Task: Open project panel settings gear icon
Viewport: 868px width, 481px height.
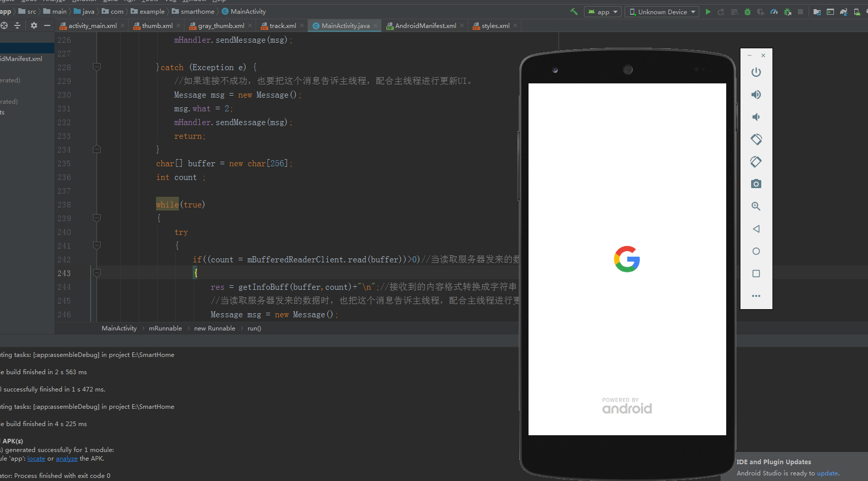Action: pyautogui.click(x=33, y=25)
